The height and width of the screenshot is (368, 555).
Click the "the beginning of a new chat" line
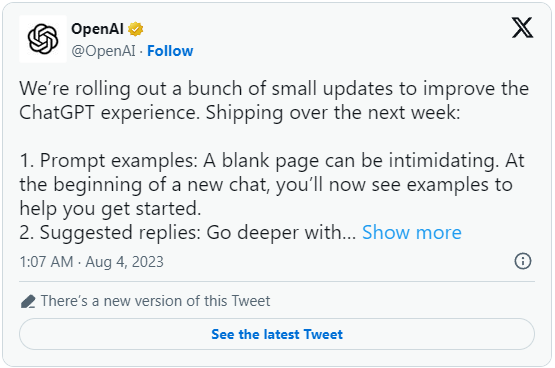[x=266, y=185]
